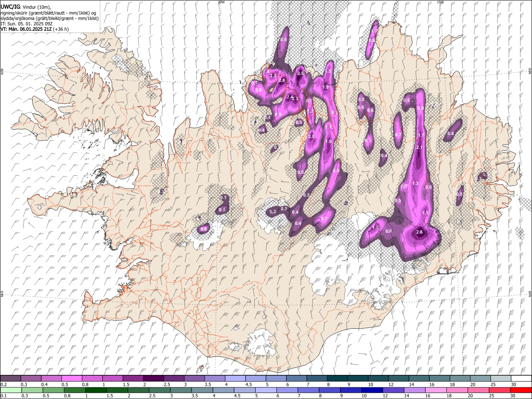Click the '20W' longitude label
This screenshot has width=532, height=399.
pos(221,2)
